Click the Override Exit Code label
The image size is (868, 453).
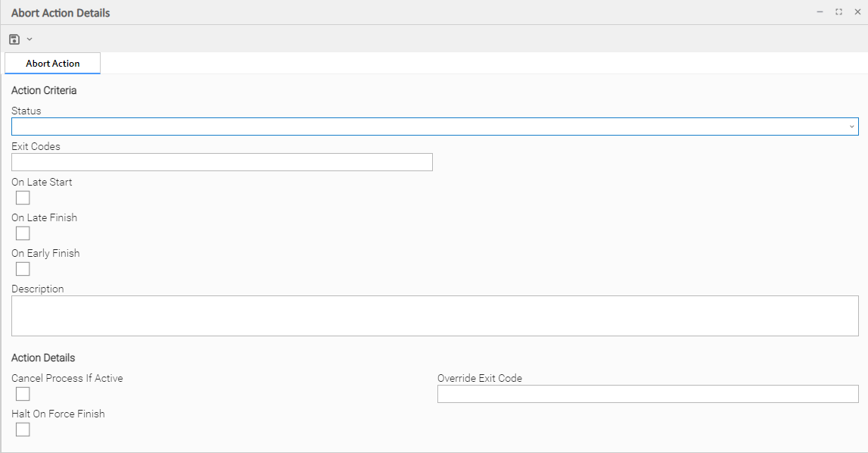click(480, 378)
